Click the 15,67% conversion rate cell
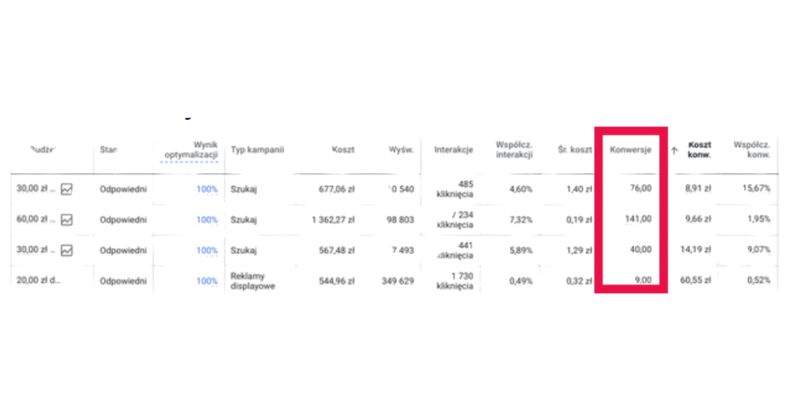 pyautogui.click(x=751, y=188)
